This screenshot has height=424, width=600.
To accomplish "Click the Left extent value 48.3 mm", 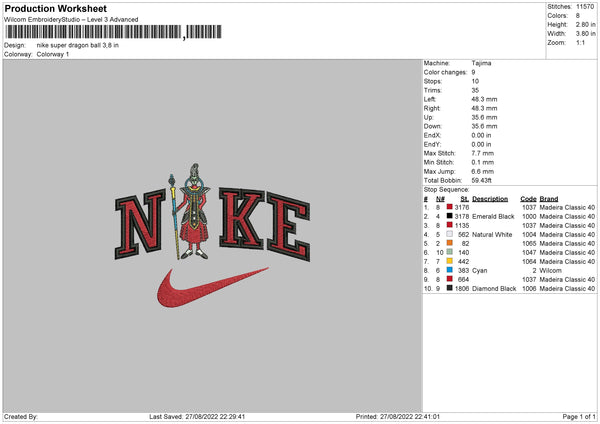I will 484,99.
